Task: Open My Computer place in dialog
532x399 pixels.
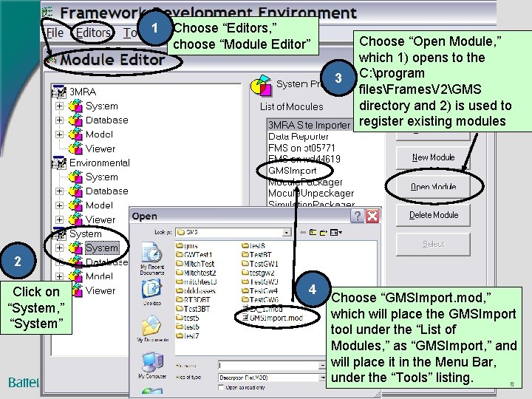Action: click(x=152, y=366)
